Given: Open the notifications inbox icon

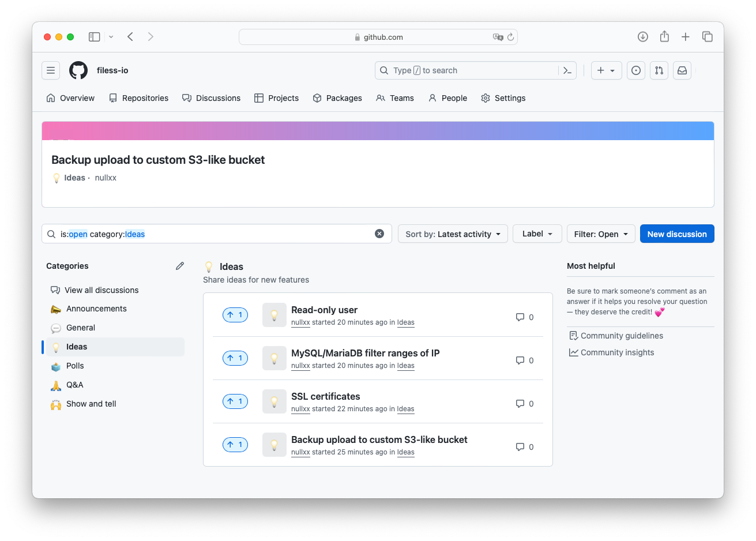Looking at the screenshot, I should [x=682, y=70].
